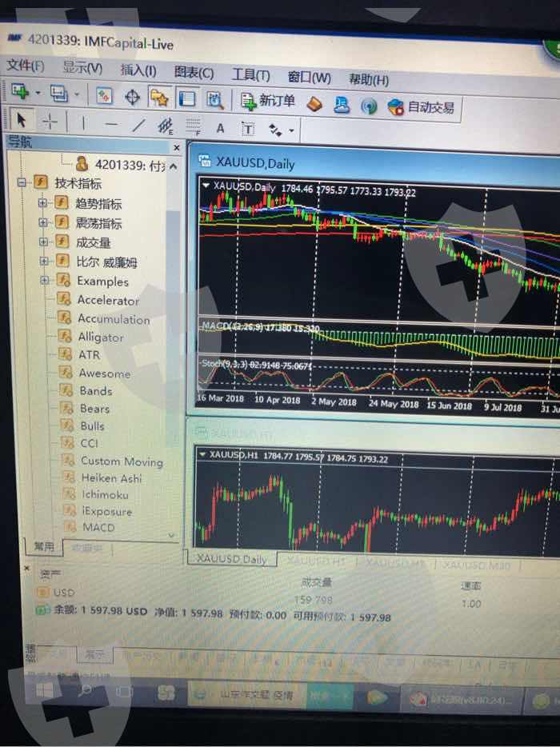
Task: Select the cursor arrow tool
Action: (x=22, y=120)
